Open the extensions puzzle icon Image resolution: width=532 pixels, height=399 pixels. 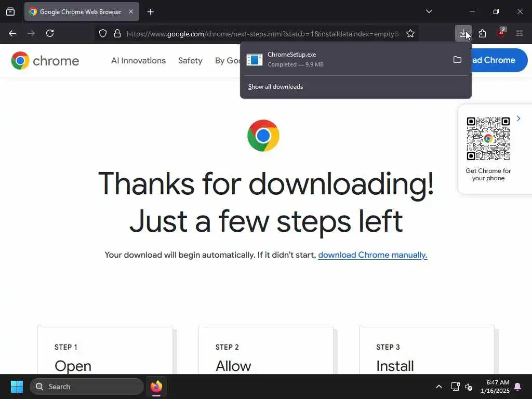(482, 33)
